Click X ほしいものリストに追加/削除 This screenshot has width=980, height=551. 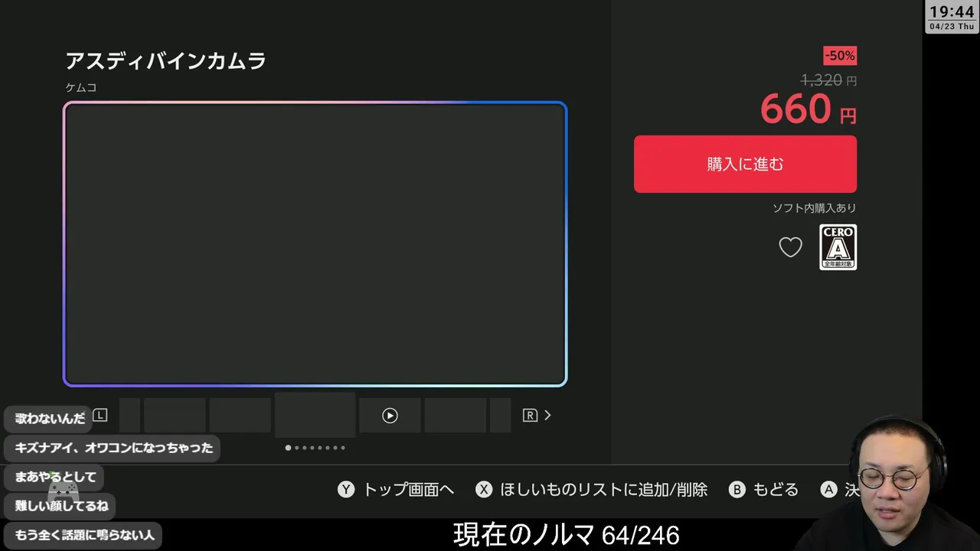click(x=591, y=490)
